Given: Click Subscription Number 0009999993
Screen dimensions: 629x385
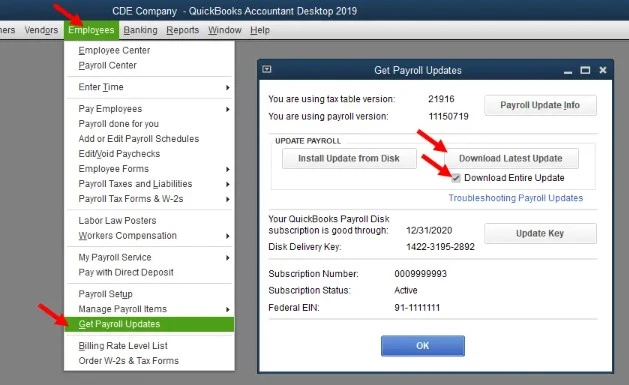Looking at the screenshot, I should tap(420, 274).
